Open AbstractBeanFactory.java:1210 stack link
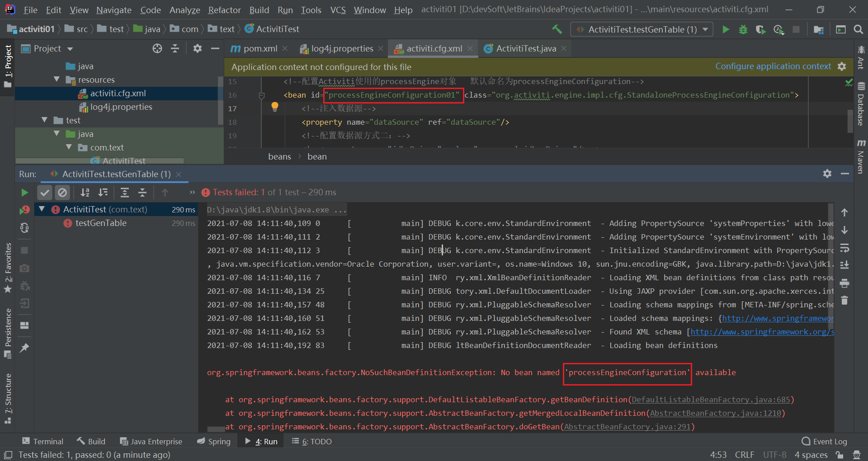 point(715,413)
